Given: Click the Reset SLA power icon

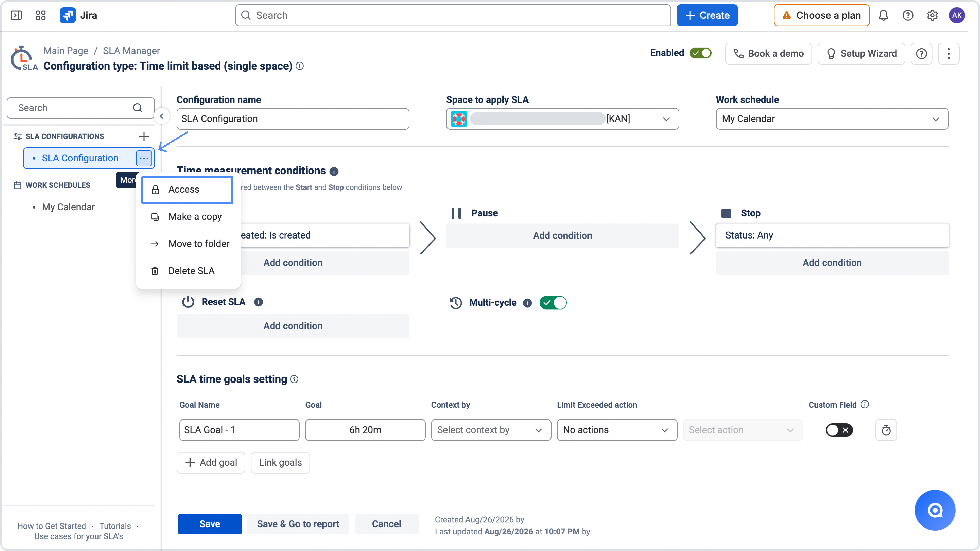Looking at the screenshot, I should pyautogui.click(x=188, y=302).
